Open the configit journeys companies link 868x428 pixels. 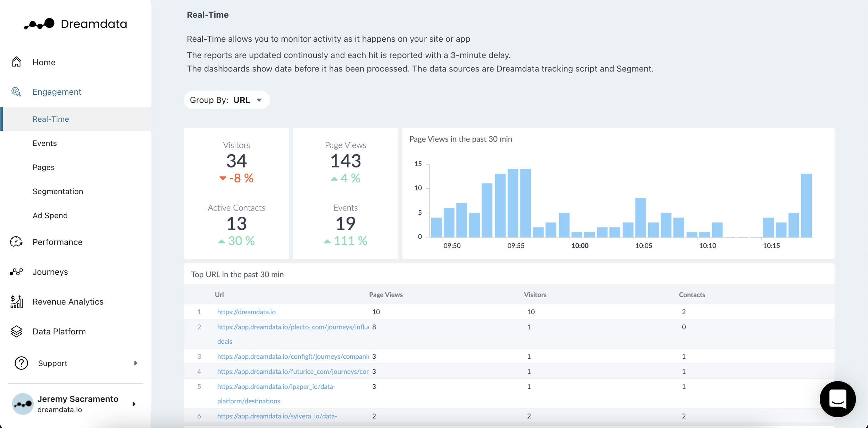(x=293, y=356)
